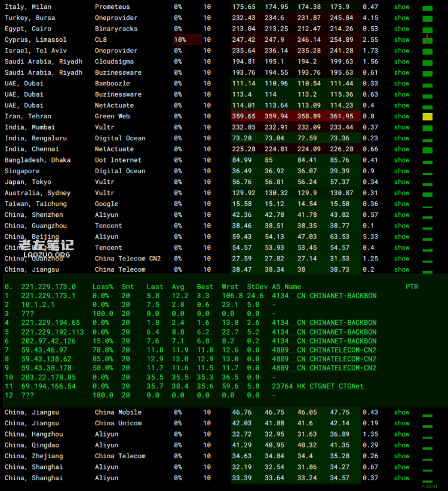Click the 10% loss cell for Cyprus
The height and width of the screenshot is (491, 448).
point(179,40)
